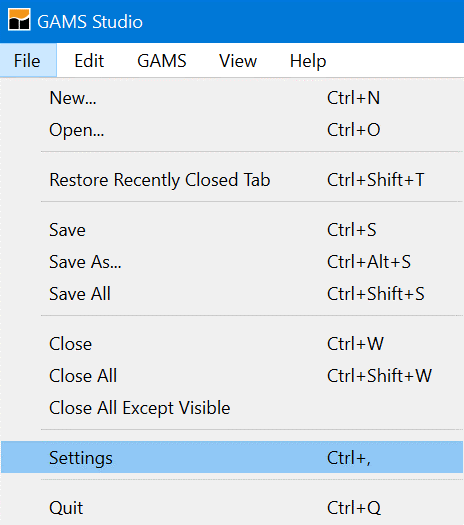Select the Save menu item
The image size is (464, 525).
[x=232, y=230]
